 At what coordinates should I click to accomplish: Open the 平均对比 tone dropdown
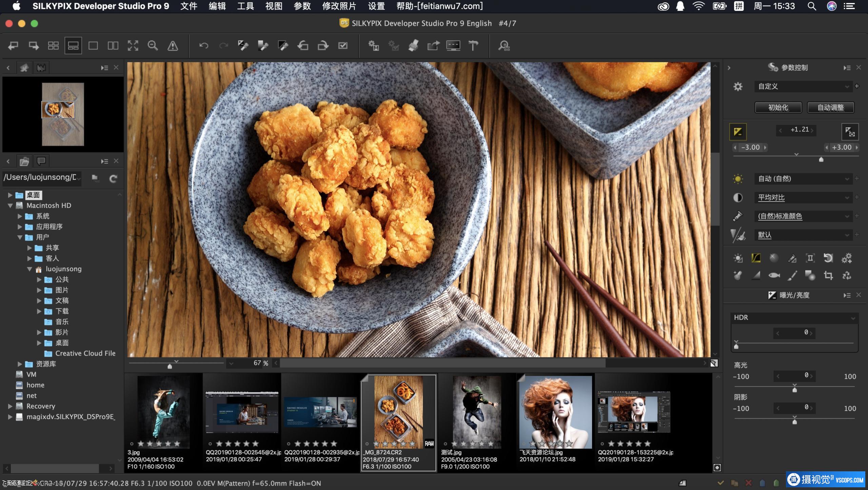pos(803,197)
